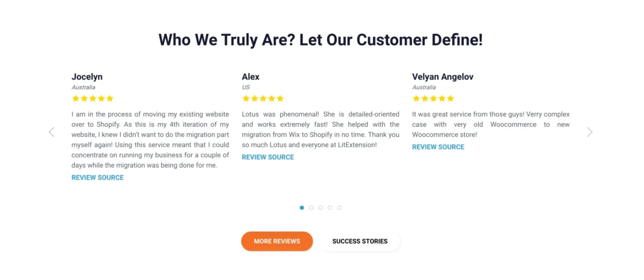Open Jocelyn's Review Source link

[x=97, y=178]
